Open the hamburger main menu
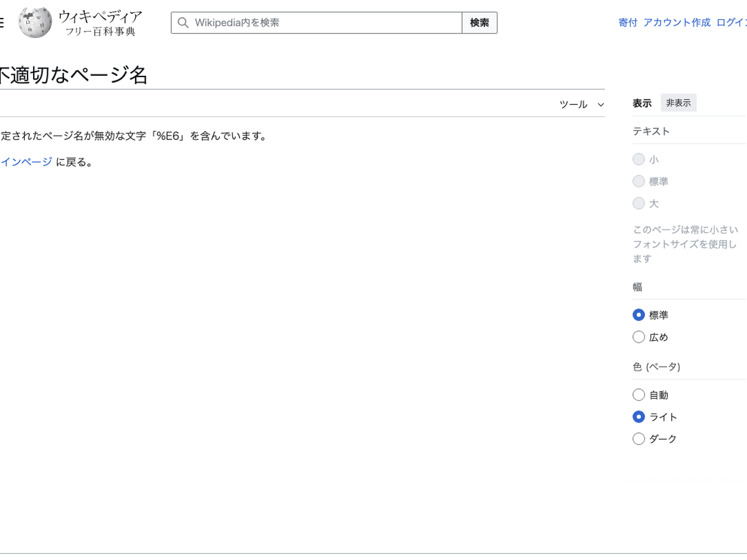 coord(2,23)
